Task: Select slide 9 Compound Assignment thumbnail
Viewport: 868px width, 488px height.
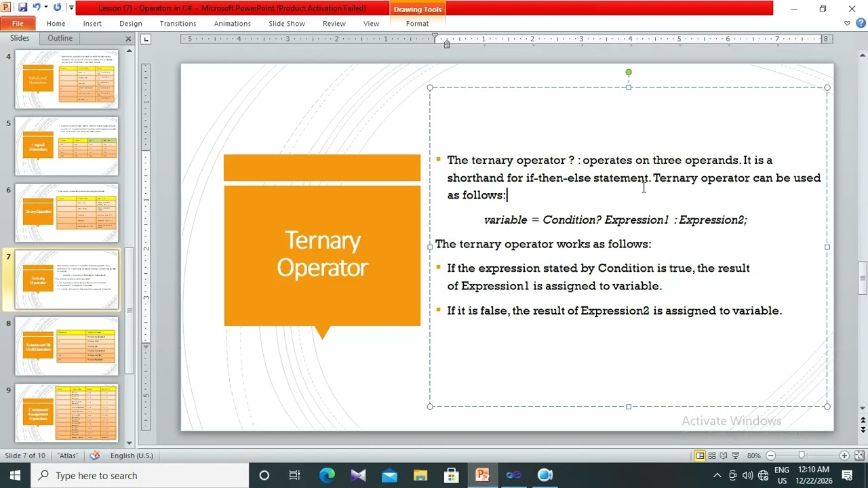Action: [66, 413]
